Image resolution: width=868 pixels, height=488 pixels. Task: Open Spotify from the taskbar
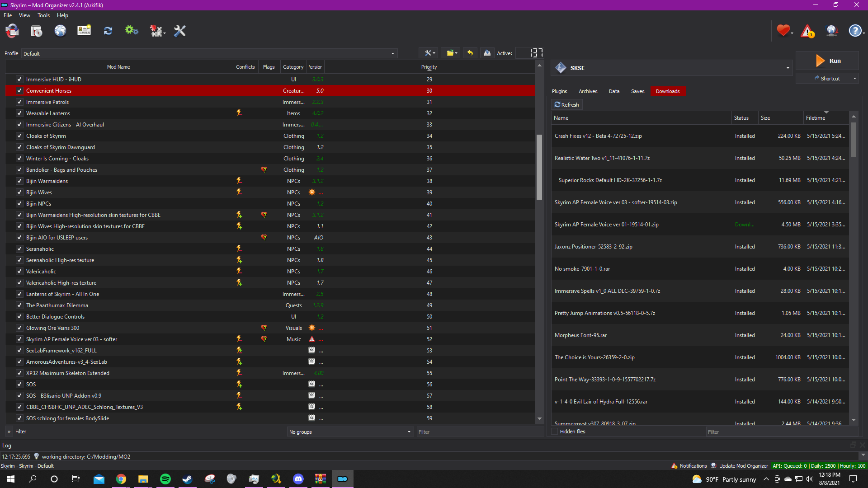pyautogui.click(x=165, y=479)
